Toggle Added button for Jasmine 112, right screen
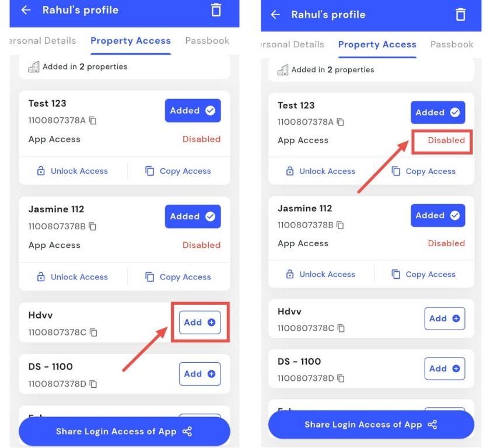 437,215
